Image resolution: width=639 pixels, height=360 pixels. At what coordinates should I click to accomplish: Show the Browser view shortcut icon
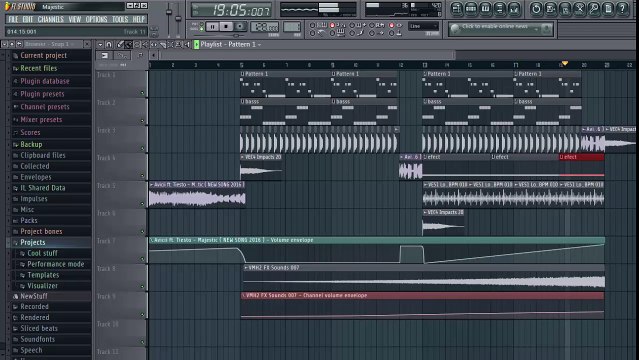tap(500, 9)
